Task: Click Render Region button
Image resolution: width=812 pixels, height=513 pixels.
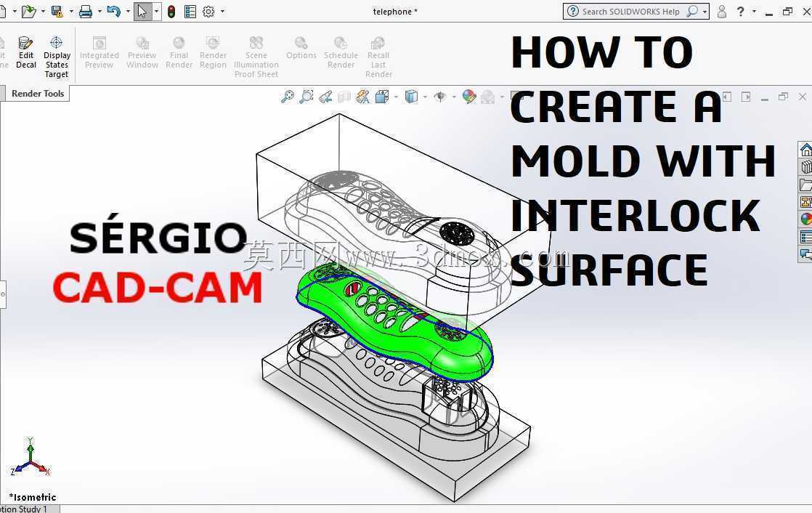Action: coord(213,53)
